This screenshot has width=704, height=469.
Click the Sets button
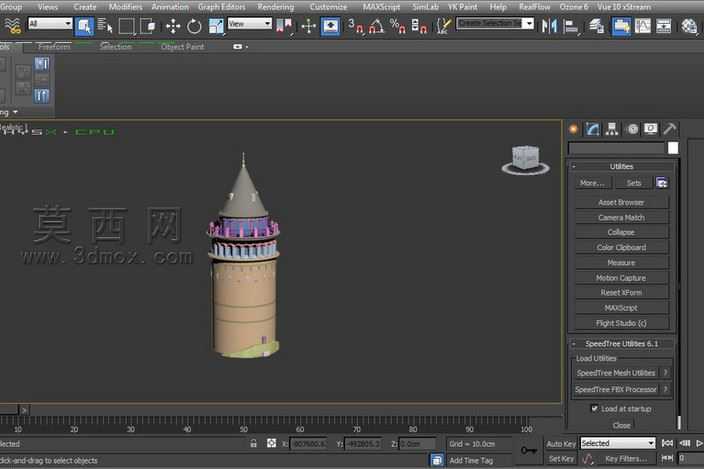coord(634,183)
